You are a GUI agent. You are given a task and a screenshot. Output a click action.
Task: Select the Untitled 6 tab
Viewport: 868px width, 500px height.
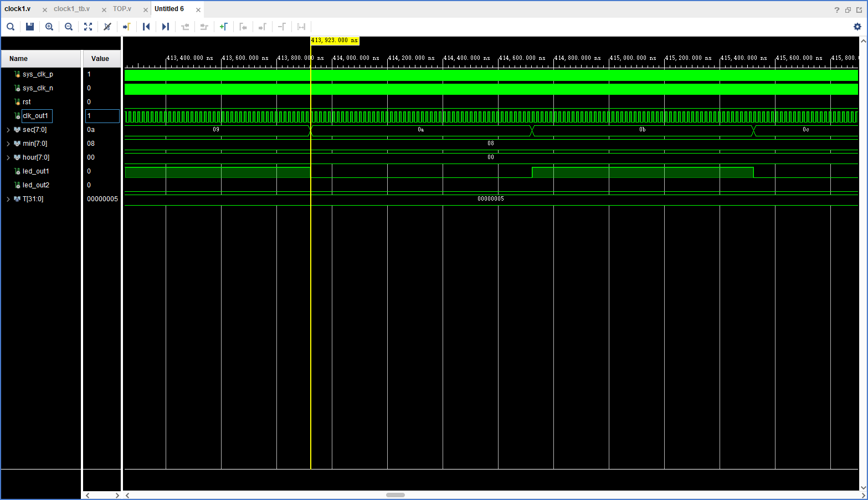point(169,9)
